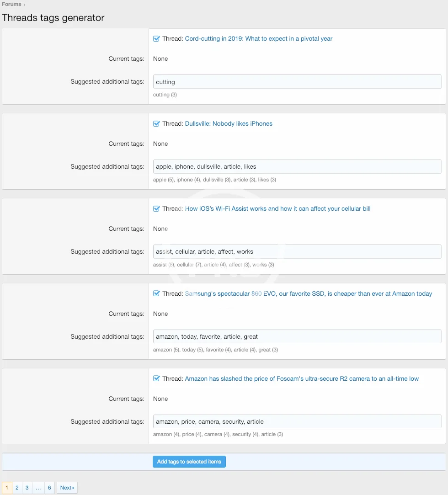Untick the Samsung 860 EVO thread checkbox
Image resolution: width=448 pixels, height=495 pixels.
[156, 294]
